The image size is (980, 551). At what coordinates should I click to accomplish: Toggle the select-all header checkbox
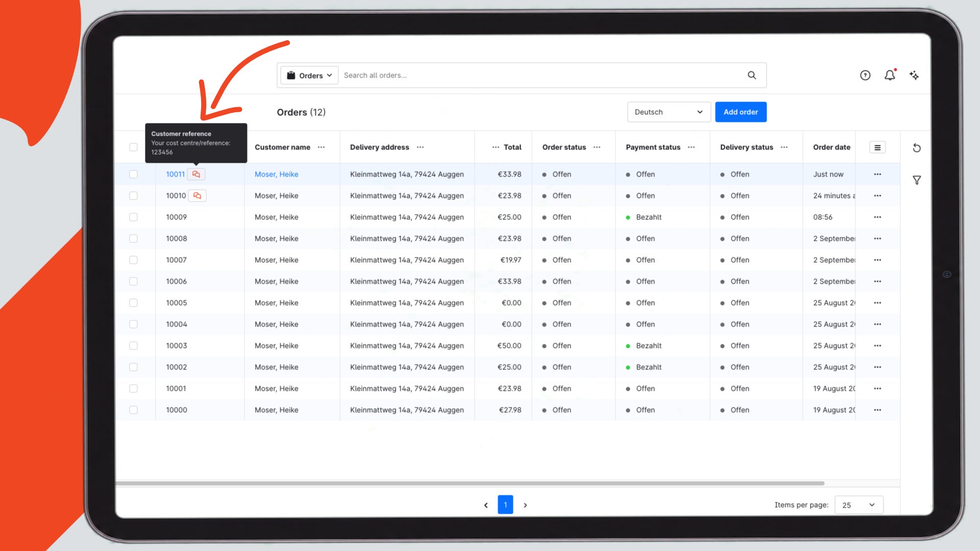(133, 147)
